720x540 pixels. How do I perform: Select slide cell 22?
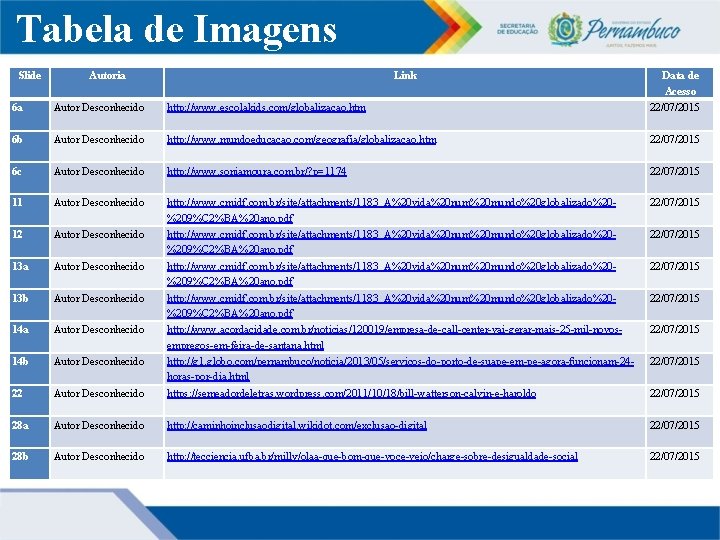(29, 400)
